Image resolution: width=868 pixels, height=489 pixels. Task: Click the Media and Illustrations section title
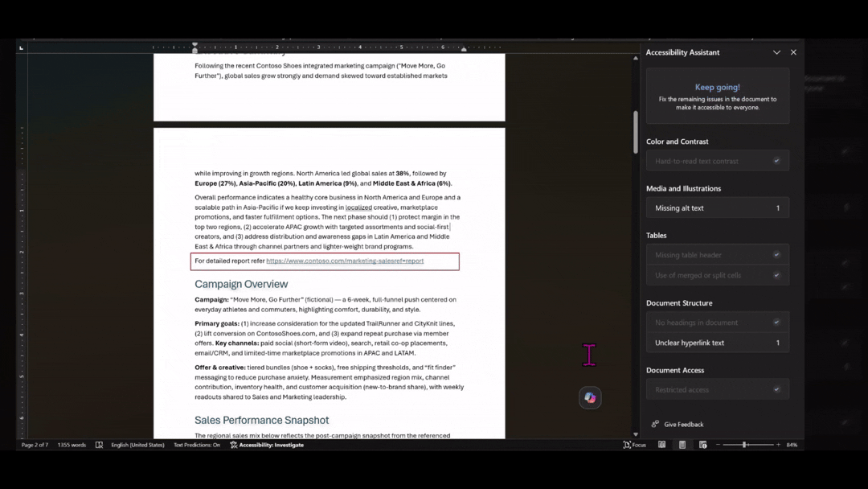pos(684,189)
